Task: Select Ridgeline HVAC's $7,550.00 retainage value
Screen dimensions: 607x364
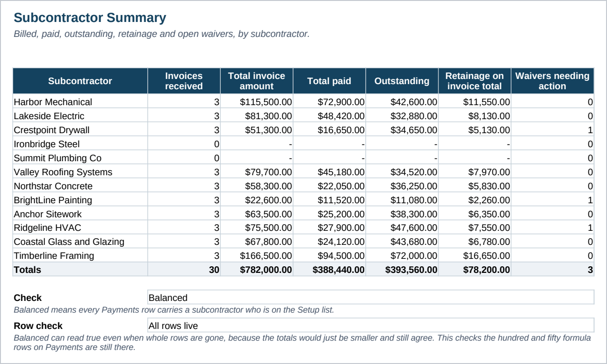Action: [x=475, y=228]
